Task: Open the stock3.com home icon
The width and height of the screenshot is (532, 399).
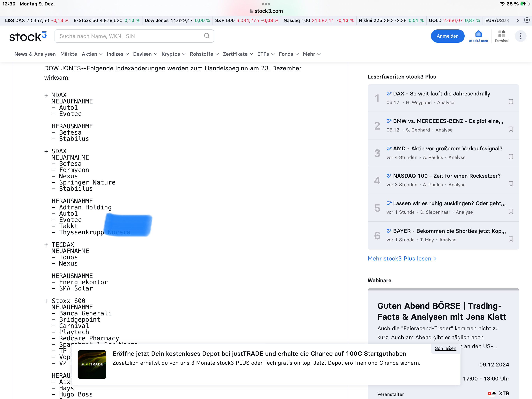Action: (x=478, y=36)
